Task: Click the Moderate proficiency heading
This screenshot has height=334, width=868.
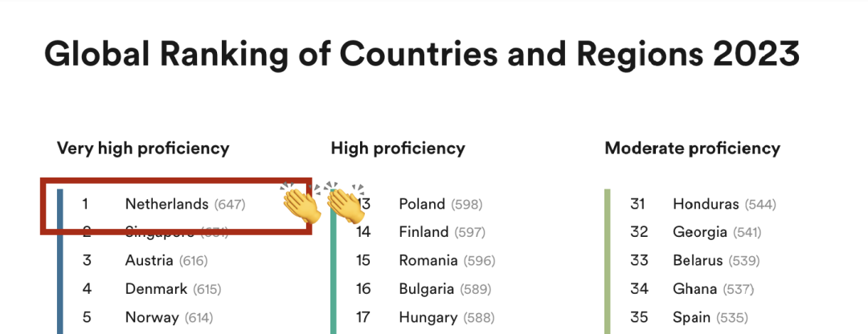Action: (x=692, y=149)
